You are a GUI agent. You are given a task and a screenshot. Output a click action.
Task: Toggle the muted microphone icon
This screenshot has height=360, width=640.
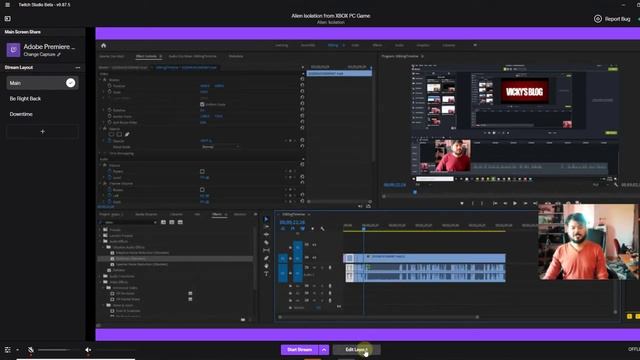tap(31, 350)
